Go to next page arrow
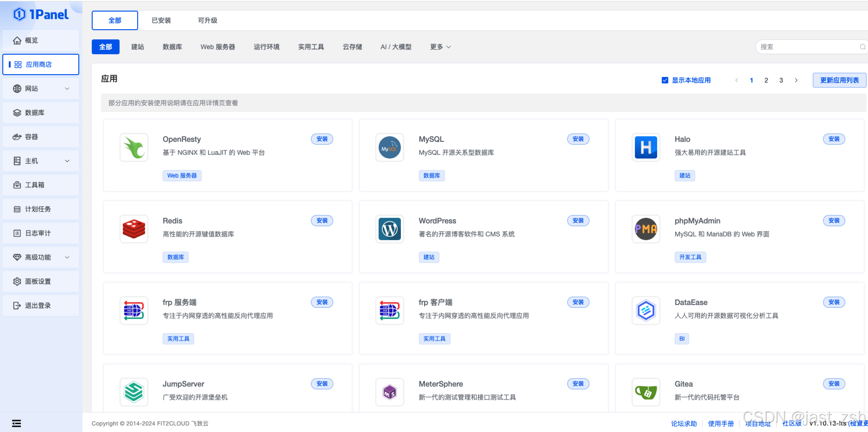868x432 pixels. pos(796,80)
